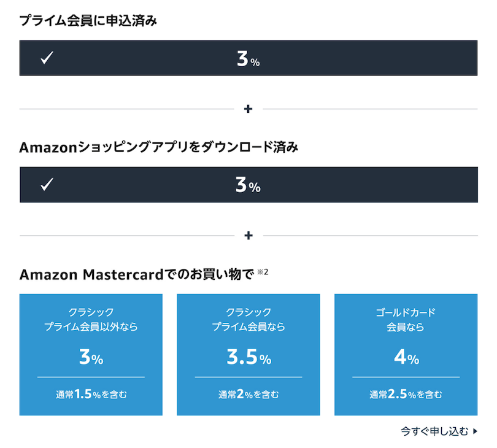Click the plus symbol between first two sections
Image resolution: width=497 pixels, height=448 pixels.
click(x=248, y=109)
